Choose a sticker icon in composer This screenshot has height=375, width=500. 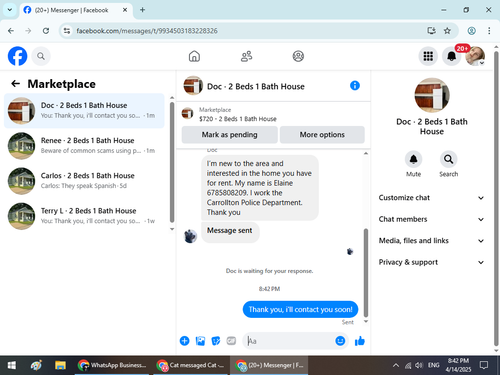point(216,341)
